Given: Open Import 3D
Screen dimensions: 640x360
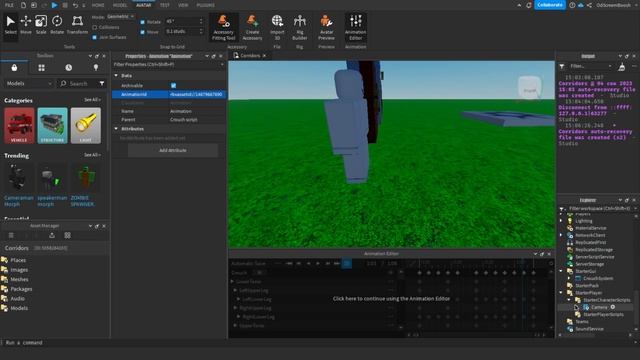Looking at the screenshot, I should click(x=277, y=27).
